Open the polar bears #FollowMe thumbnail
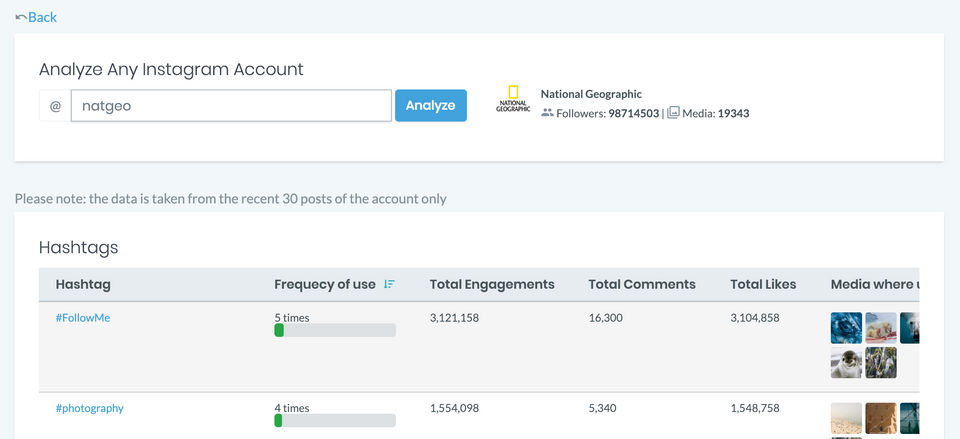This screenshot has height=439, width=960. [881, 328]
